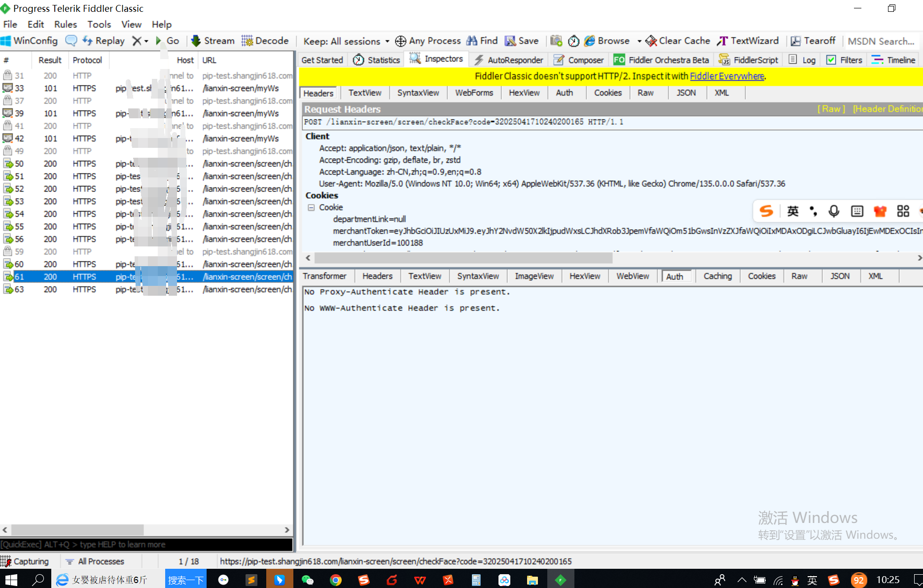Save the captured sessions

(x=522, y=41)
